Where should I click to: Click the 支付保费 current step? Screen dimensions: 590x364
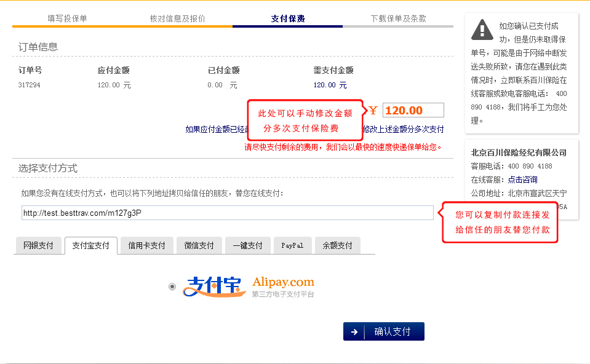click(287, 18)
